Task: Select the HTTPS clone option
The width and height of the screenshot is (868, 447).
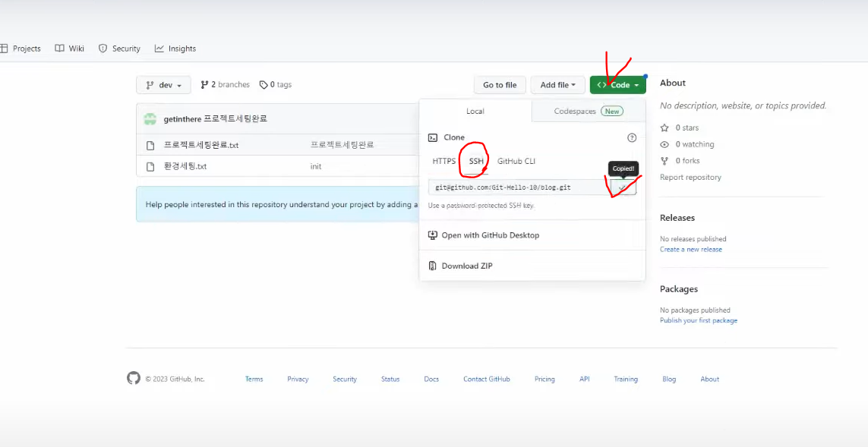Action: [444, 162]
